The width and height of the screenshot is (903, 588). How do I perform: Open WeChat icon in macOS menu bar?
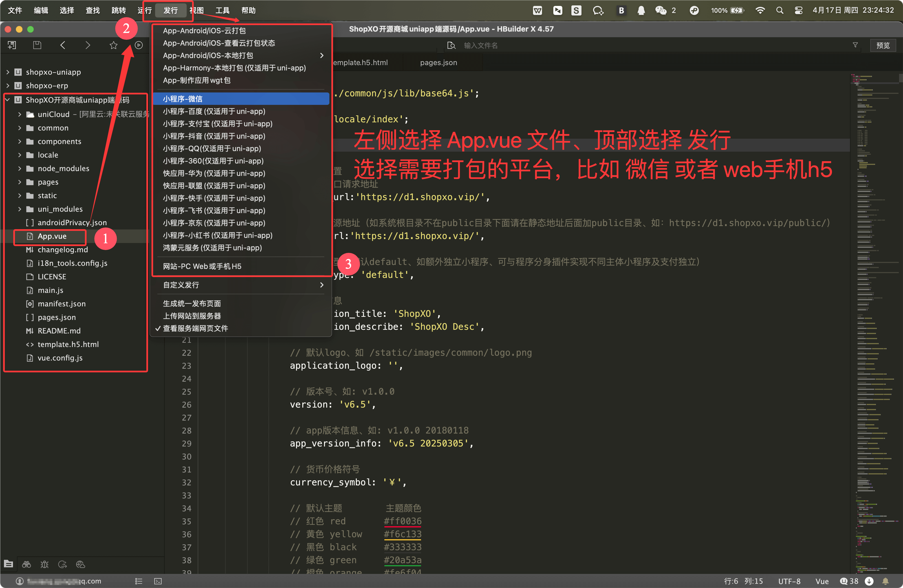[660, 10]
